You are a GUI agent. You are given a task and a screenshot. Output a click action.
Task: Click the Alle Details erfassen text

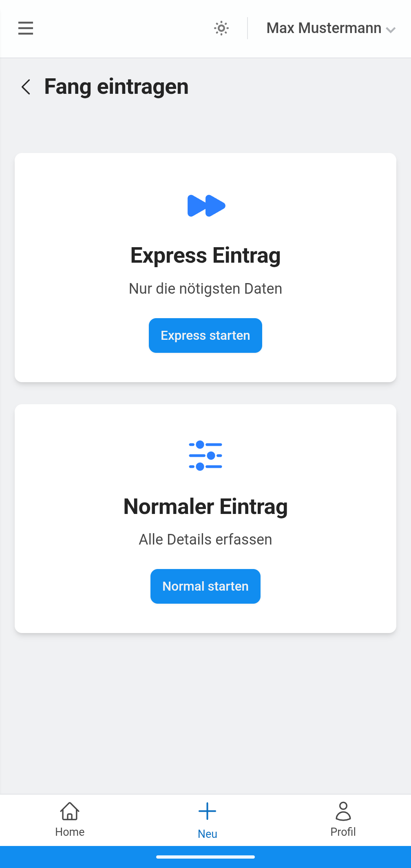(205, 540)
